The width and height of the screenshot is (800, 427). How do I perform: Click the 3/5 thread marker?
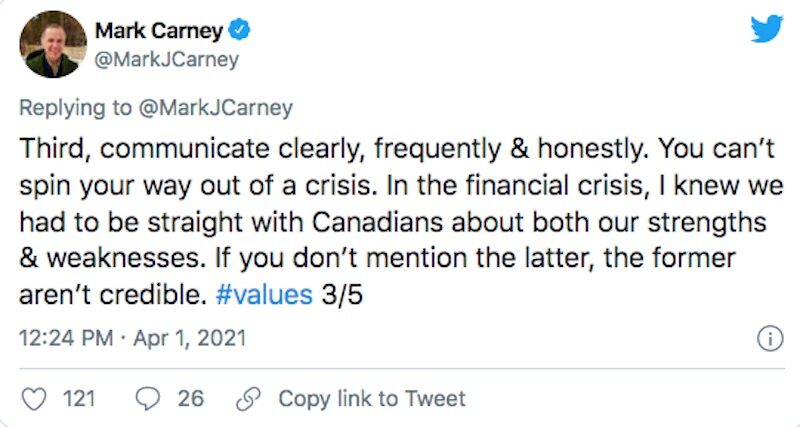click(342, 295)
